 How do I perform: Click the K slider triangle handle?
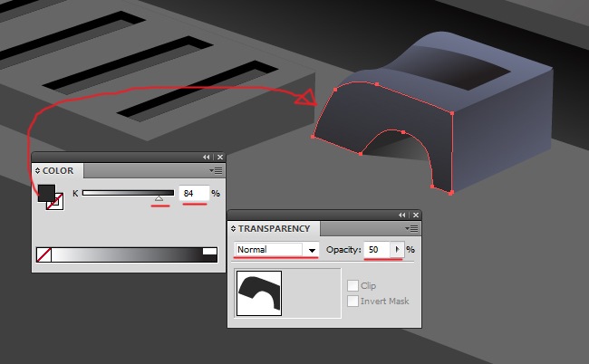pos(159,198)
